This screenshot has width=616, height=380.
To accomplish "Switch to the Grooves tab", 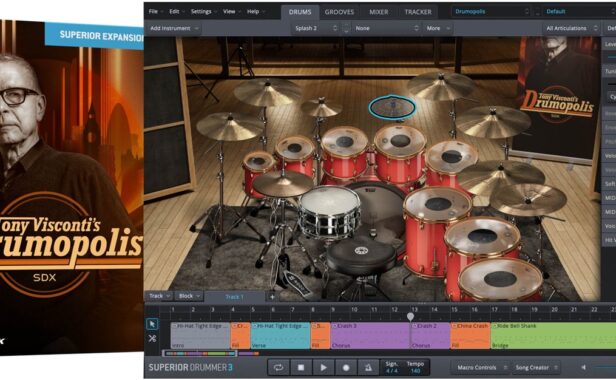I will point(339,12).
